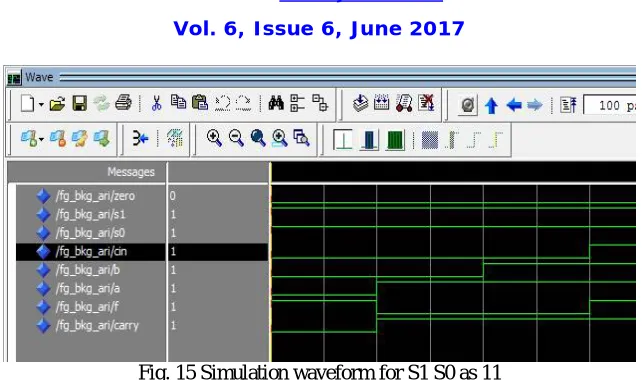
Task: Select the /fg_bkg_ari/s0 signal
Action: tap(90, 233)
